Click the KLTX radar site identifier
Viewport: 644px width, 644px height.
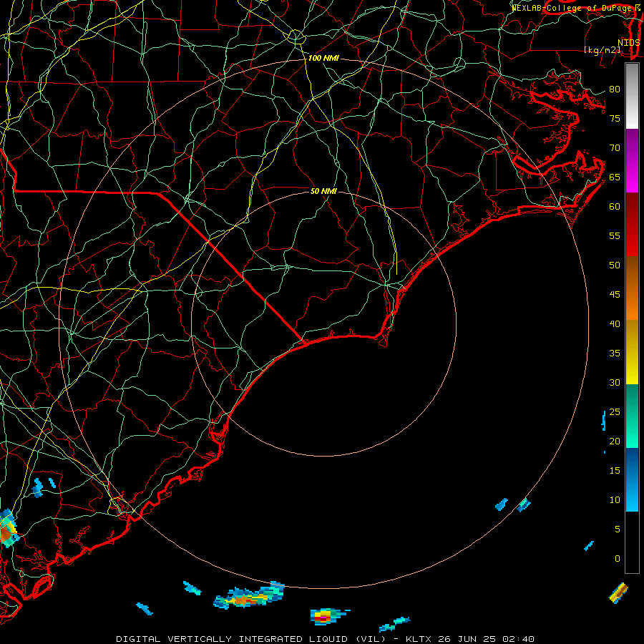pyautogui.click(x=419, y=639)
